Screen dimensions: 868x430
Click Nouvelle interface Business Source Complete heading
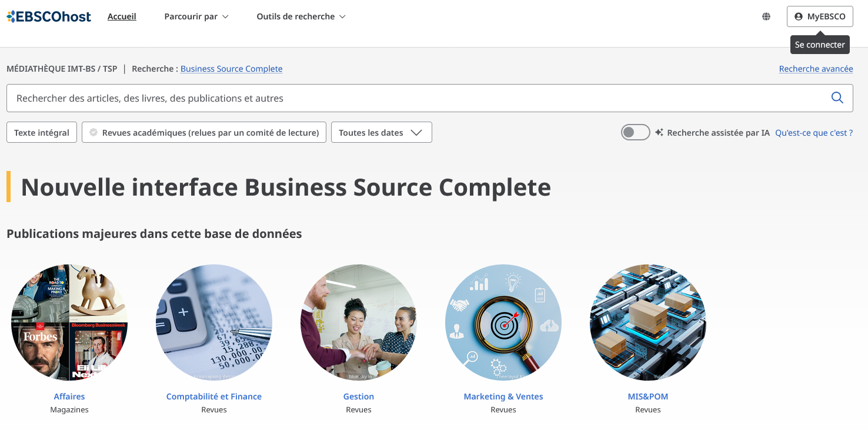[286, 187]
